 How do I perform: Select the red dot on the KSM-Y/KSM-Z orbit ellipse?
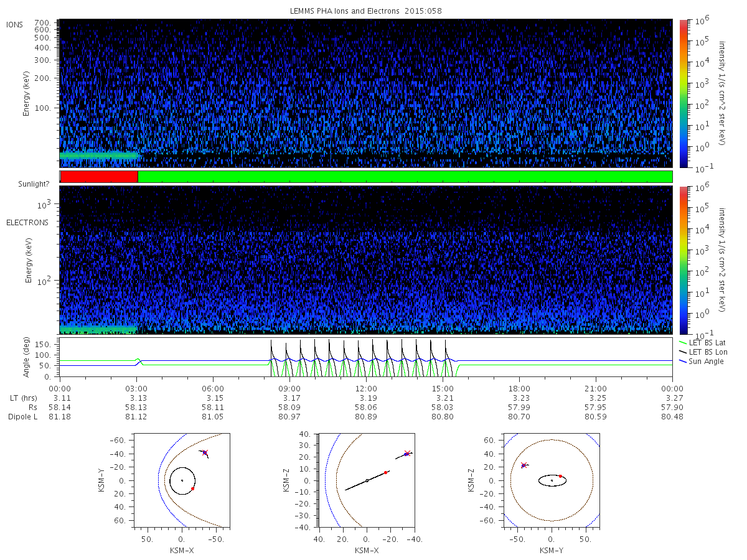click(x=560, y=476)
